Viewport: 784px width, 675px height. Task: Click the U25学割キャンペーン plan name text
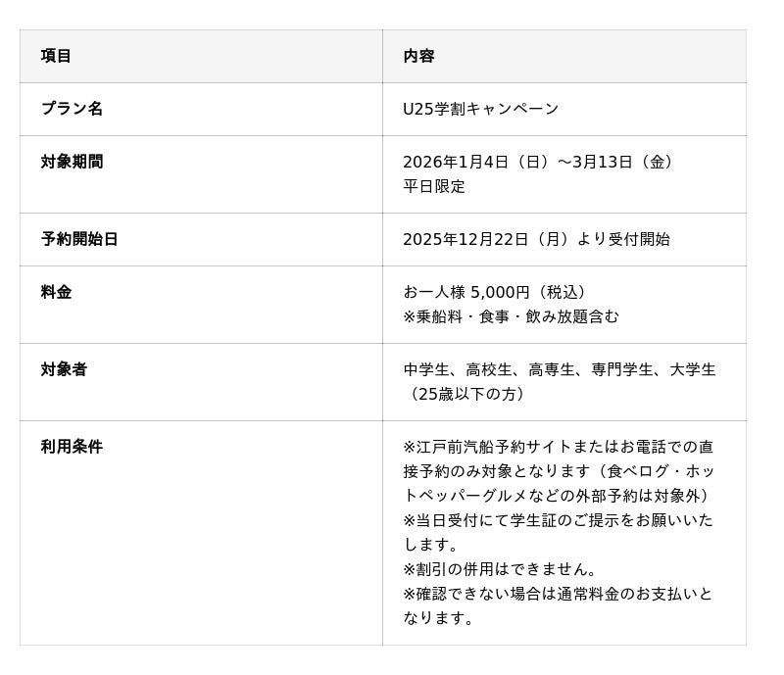coord(480,109)
